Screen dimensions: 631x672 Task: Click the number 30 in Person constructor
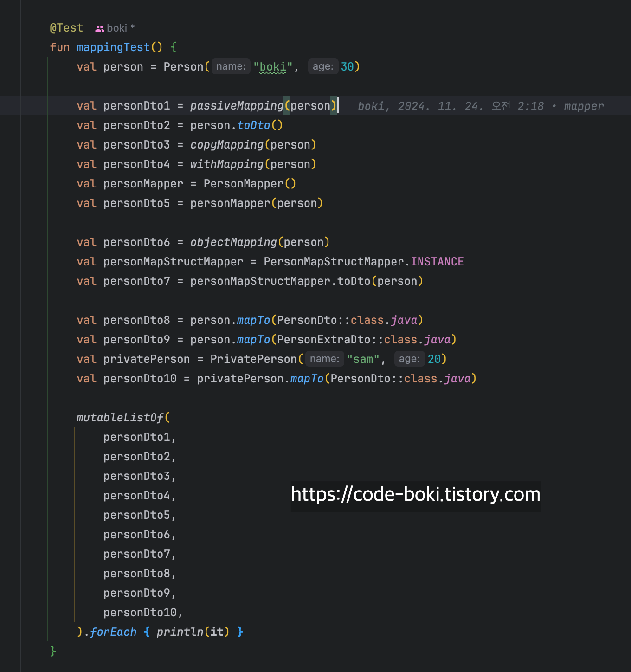pyautogui.click(x=347, y=67)
